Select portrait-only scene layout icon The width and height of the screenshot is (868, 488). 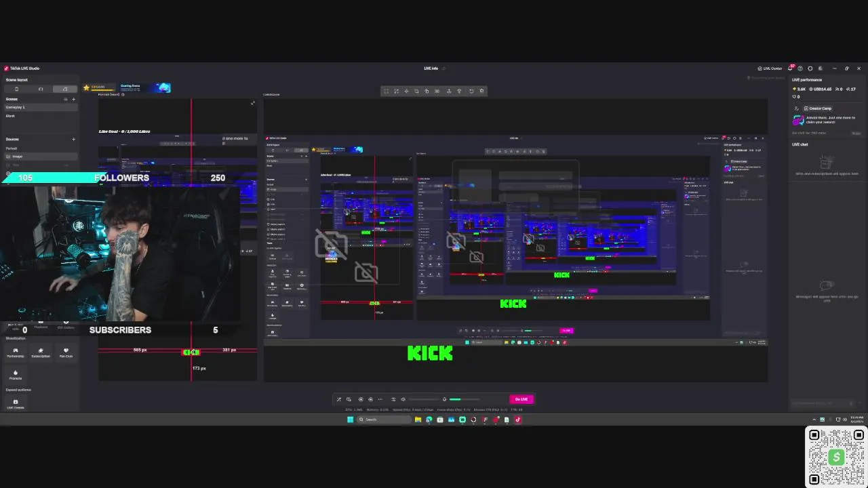tap(17, 89)
